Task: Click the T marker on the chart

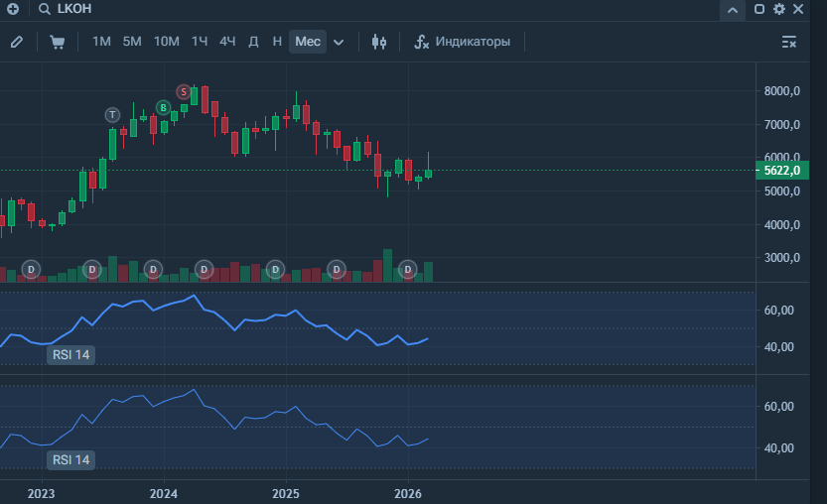Action: (x=112, y=115)
